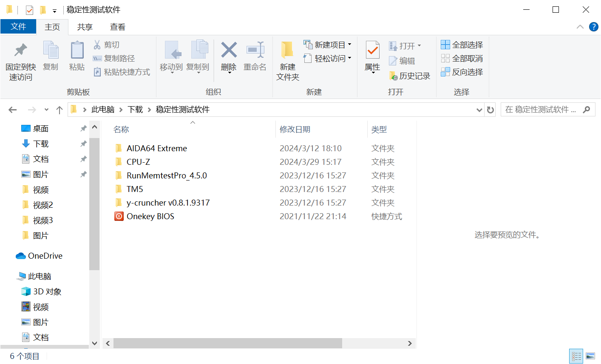The width and height of the screenshot is (601, 364).
Task: Click Paste shortcut (粘贴快捷方式)
Action: pyautogui.click(x=122, y=72)
